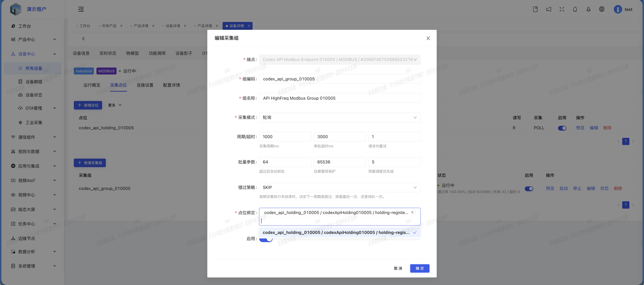
Task: Switch to 连接设置 sub-tab
Action: (145, 85)
